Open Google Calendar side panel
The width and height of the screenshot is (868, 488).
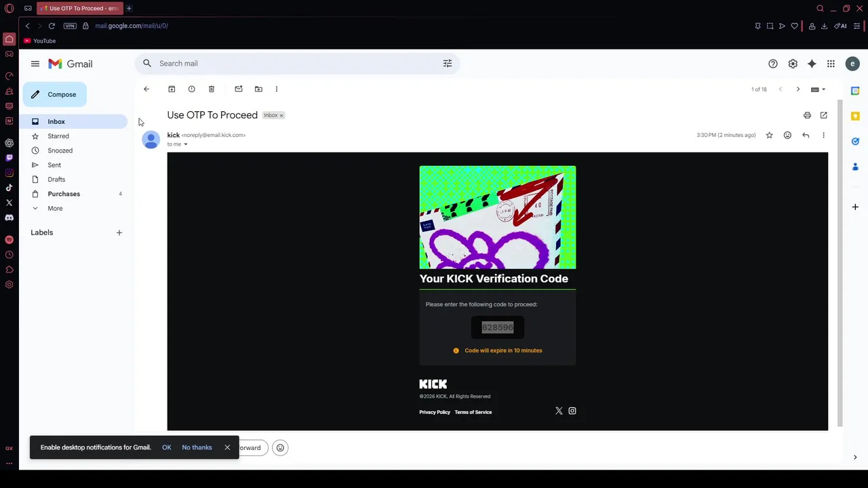tap(855, 91)
